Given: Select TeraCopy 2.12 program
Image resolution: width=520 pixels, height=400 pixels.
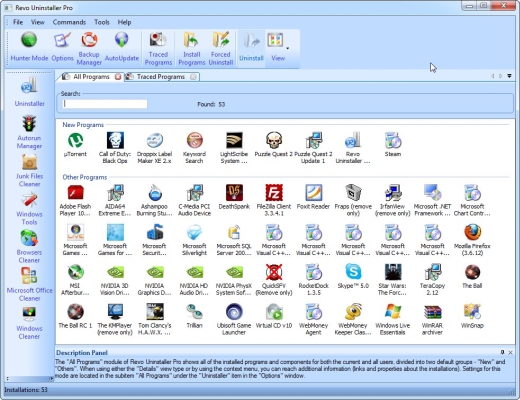Looking at the screenshot, I should 432,279.
